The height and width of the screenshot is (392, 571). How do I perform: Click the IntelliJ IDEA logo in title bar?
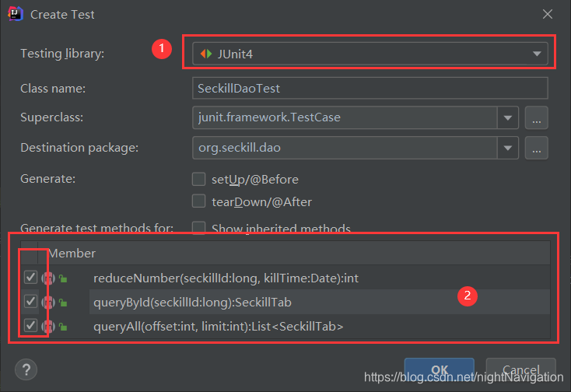[x=16, y=14]
